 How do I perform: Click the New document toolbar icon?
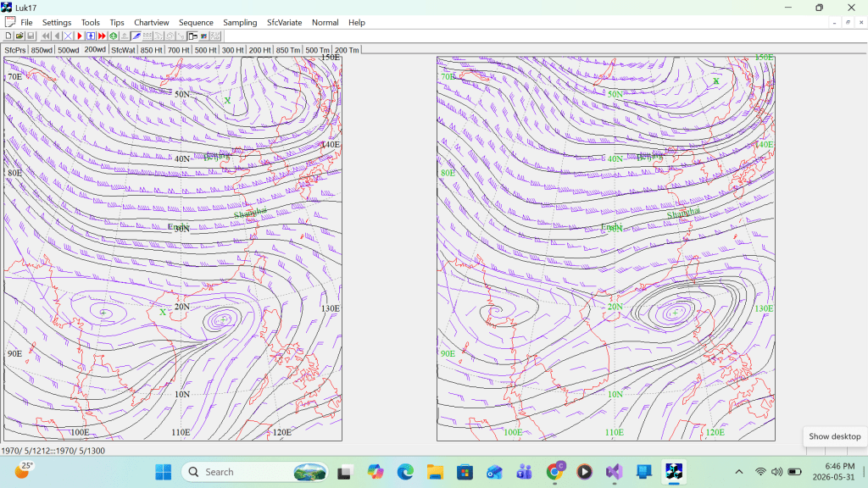(8, 36)
